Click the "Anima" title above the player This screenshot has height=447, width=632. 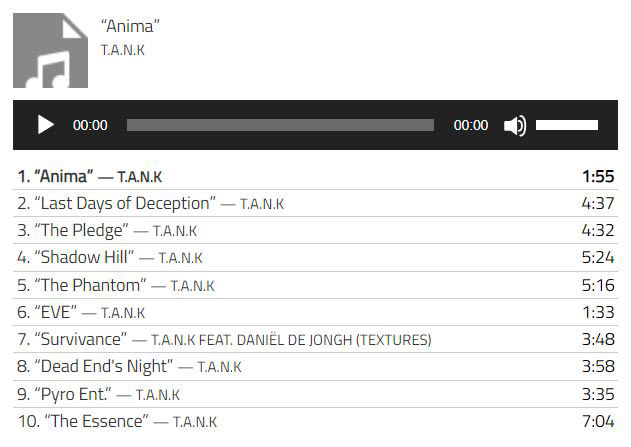pyautogui.click(x=131, y=26)
